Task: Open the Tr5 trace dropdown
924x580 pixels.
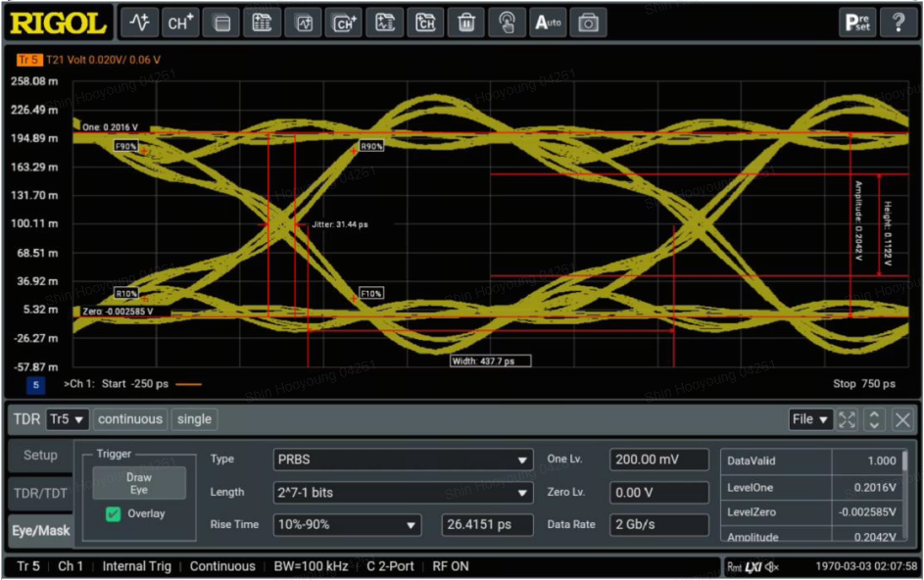Action: click(67, 419)
